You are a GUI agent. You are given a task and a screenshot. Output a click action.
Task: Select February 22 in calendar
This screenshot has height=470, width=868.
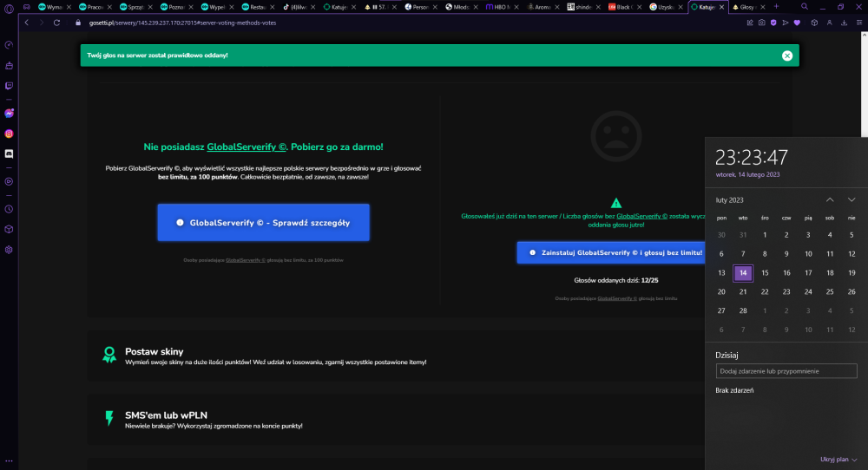point(765,292)
